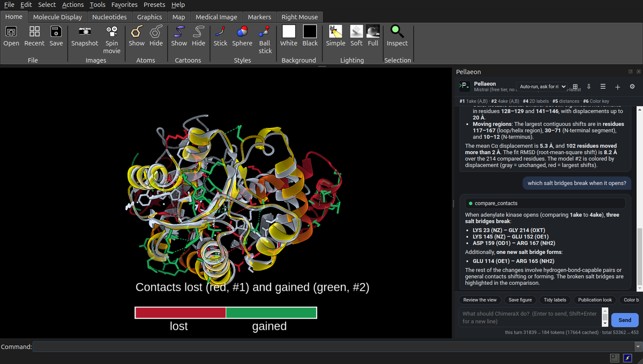Click the status bar window layout icon
643x364 pixels.
(615, 358)
